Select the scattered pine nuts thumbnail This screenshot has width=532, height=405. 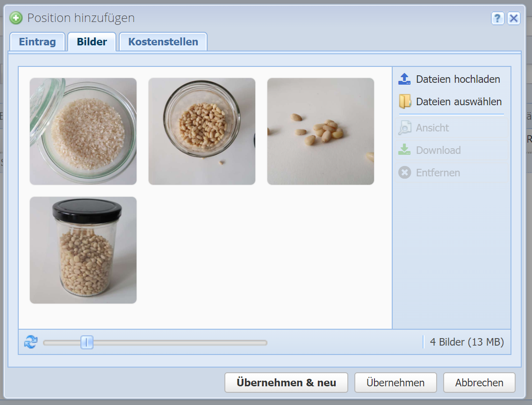(321, 131)
